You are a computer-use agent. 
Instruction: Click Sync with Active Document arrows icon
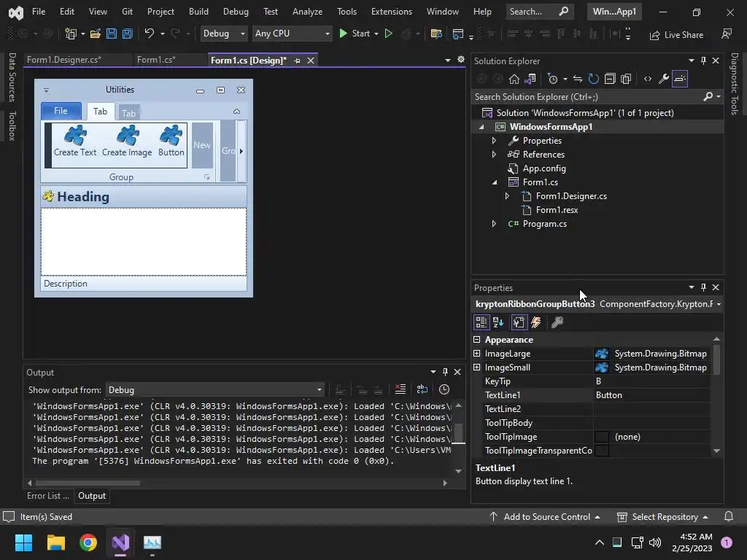(x=578, y=79)
